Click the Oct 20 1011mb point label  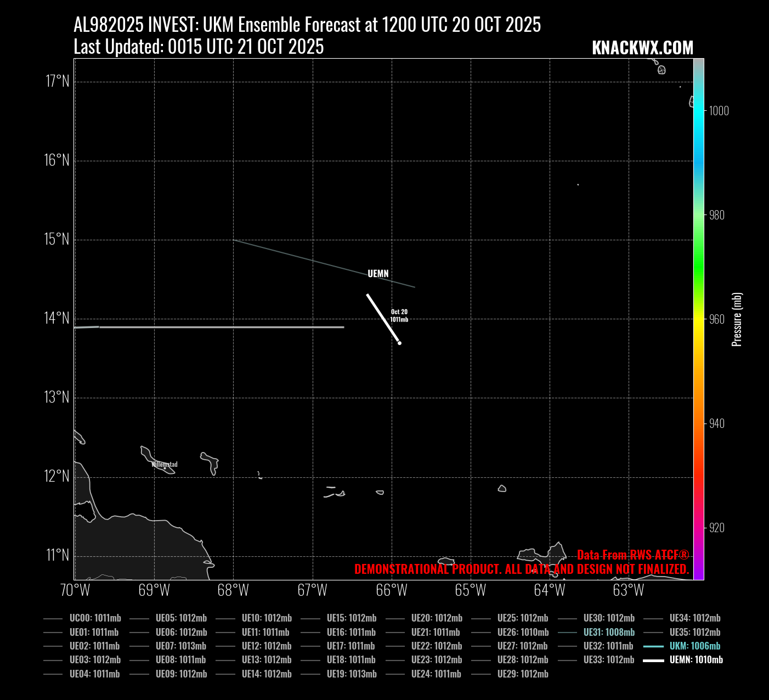point(399,315)
